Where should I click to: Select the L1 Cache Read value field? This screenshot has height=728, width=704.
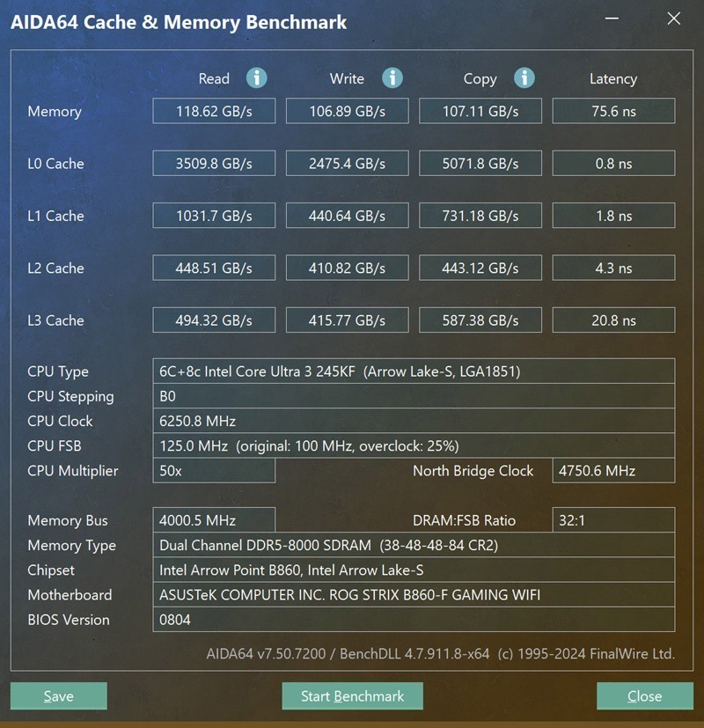point(213,215)
